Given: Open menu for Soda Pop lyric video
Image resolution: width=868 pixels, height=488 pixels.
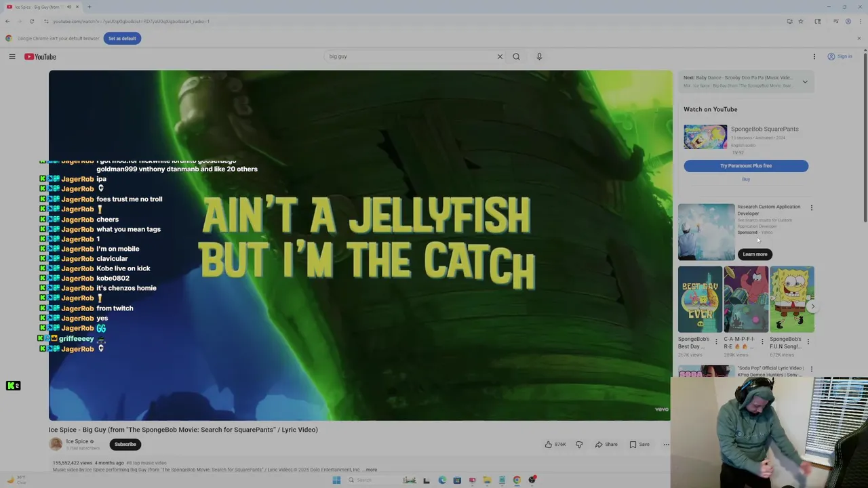Looking at the screenshot, I should coord(811,369).
